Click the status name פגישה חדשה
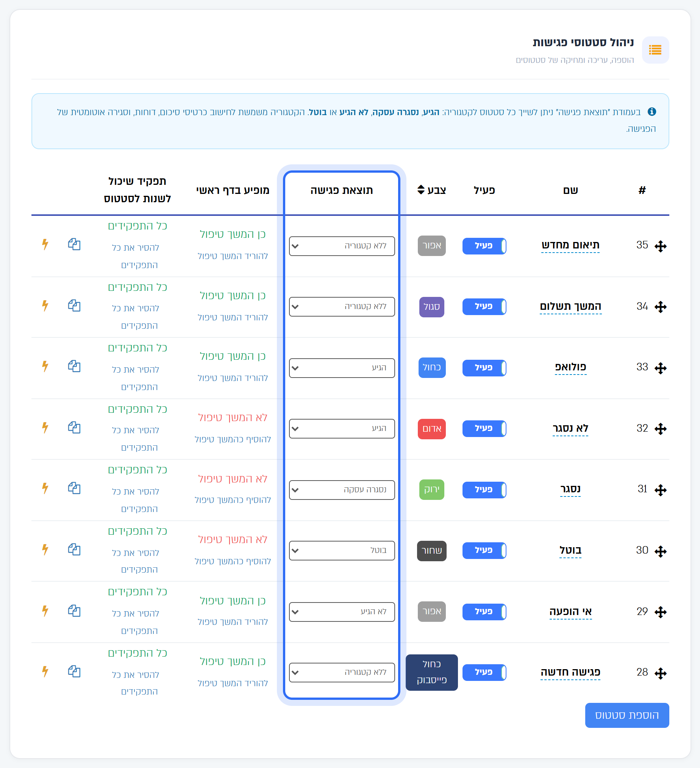 [570, 672]
